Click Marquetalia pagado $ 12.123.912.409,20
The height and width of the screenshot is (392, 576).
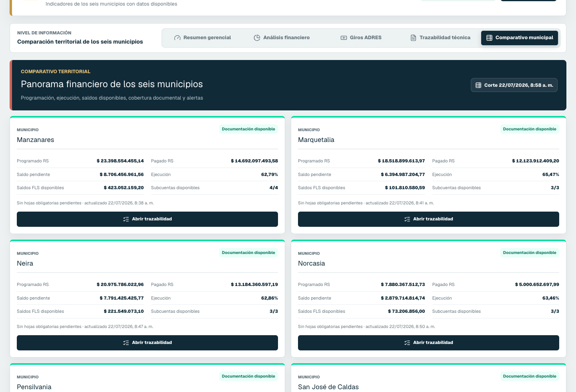536,161
